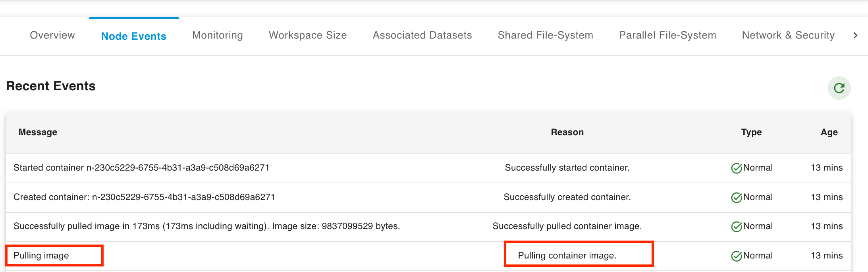Go to the Associated Datasets tab

(x=422, y=35)
